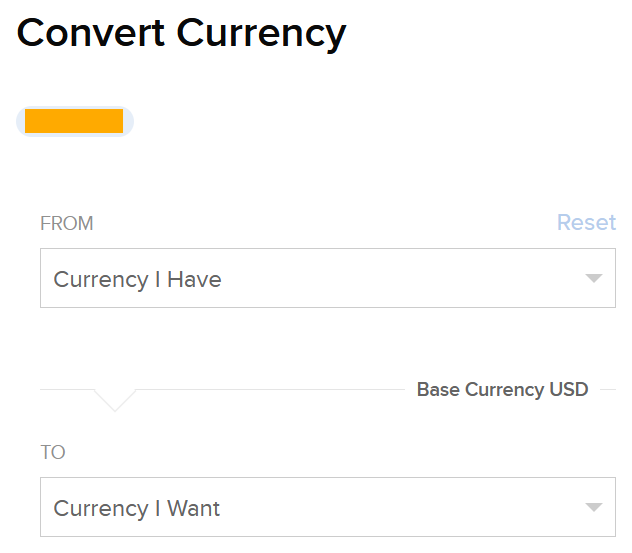Focus the TO currency selector box
The image size is (632, 553).
327,508
